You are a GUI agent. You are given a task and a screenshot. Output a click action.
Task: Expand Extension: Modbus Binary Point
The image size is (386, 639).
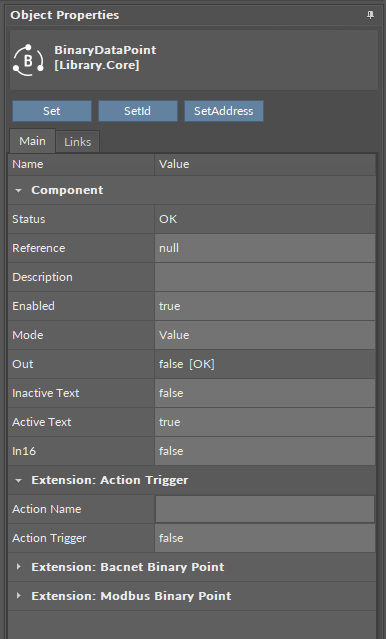[x=18, y=596]
